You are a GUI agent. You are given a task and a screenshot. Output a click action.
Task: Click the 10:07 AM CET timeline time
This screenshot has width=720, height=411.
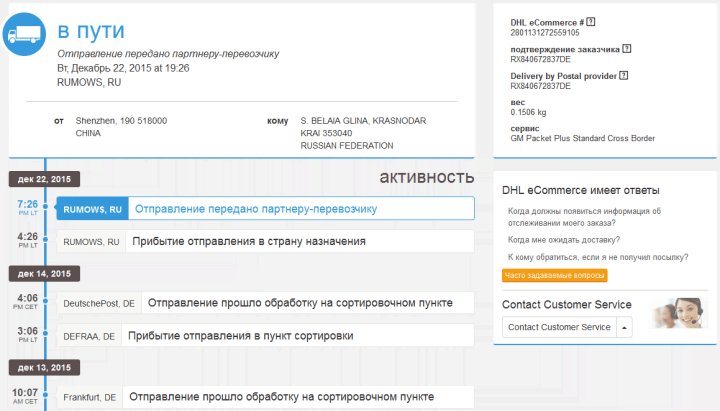click(25, 396)
